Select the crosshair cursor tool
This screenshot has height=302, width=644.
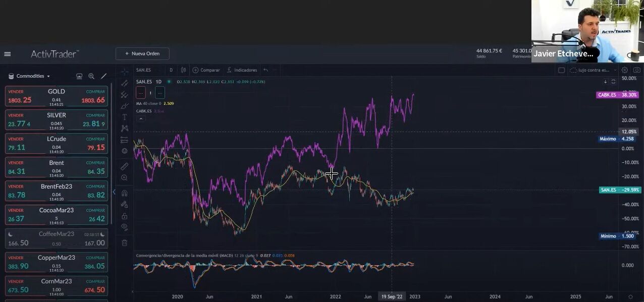(124, 72)
